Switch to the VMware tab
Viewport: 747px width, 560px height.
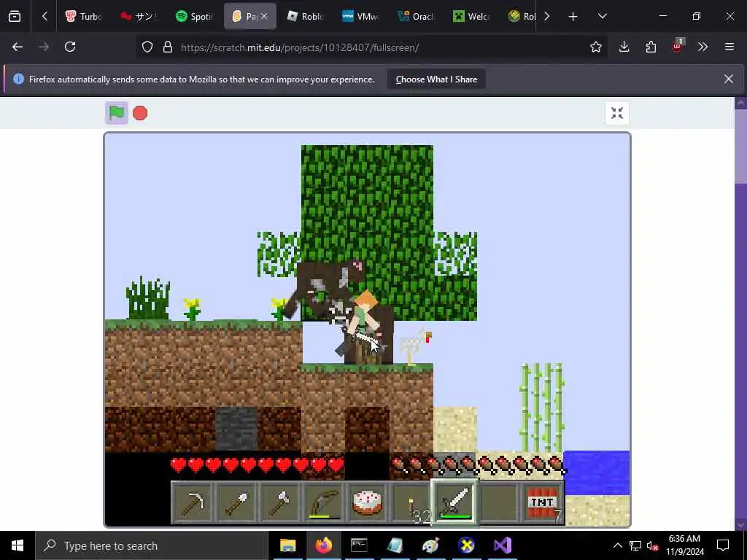[360, 16]
